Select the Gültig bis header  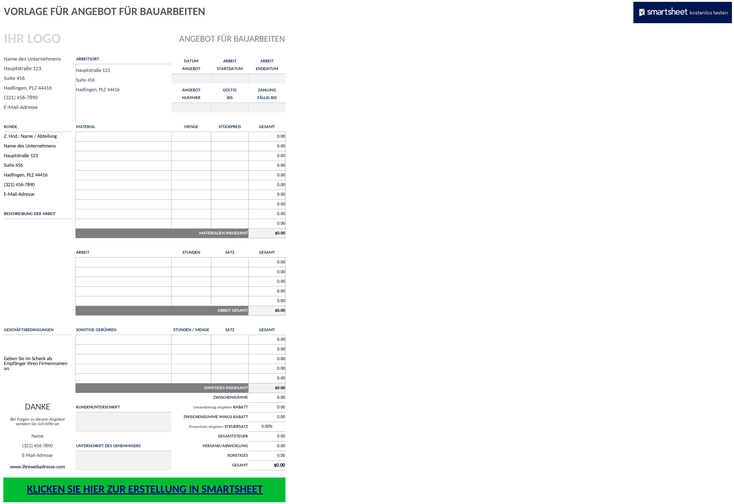(230, 94)
